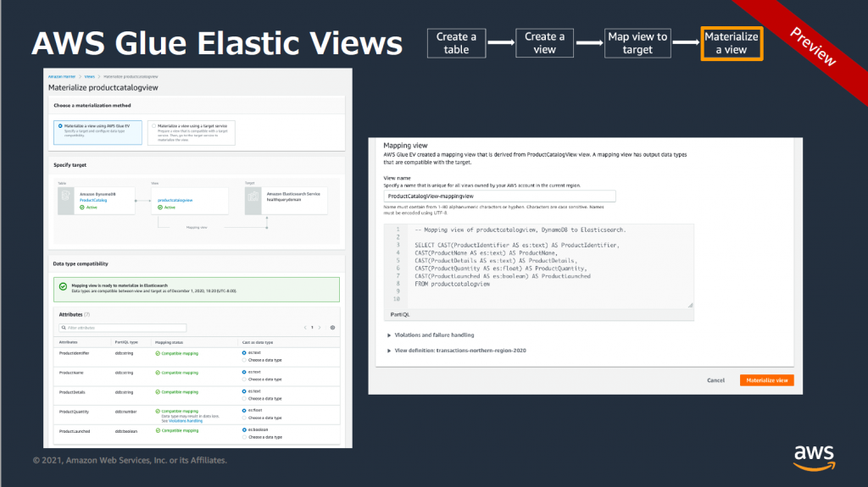Image resolution: width=868 pixels, height=487 pixels.
Task: Click page number 1 in Attributes pagination
Action: 312,328
